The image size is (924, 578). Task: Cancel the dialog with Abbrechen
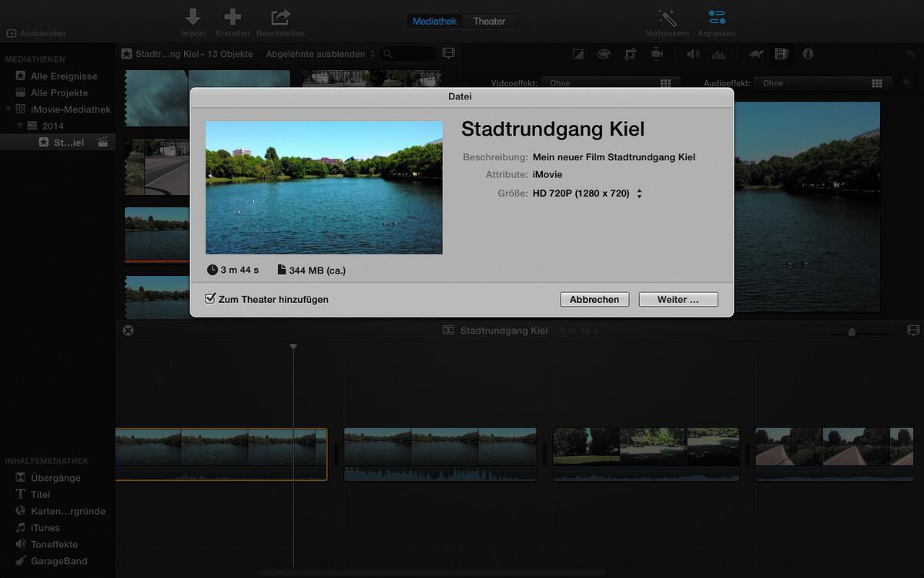click(594, 299)
